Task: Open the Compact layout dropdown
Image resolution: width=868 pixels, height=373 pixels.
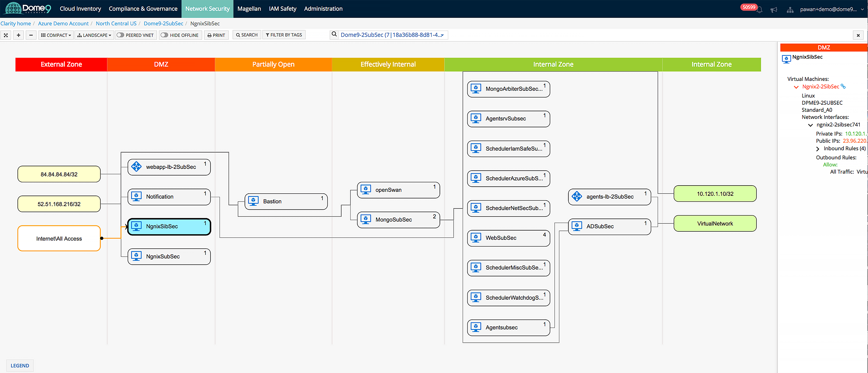Action: coord(56,35)
